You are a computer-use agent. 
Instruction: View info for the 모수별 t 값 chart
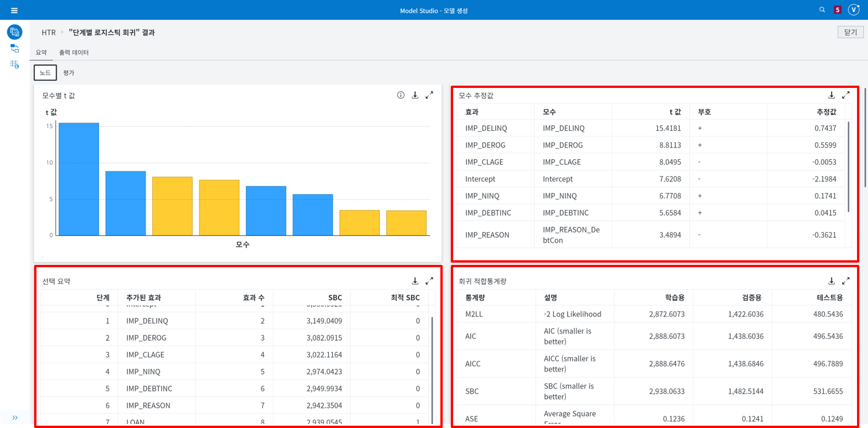(x=400, y=95)
